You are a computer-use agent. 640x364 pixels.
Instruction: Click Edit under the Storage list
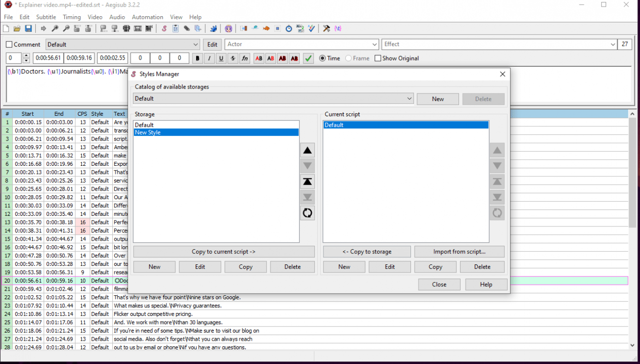200,267
